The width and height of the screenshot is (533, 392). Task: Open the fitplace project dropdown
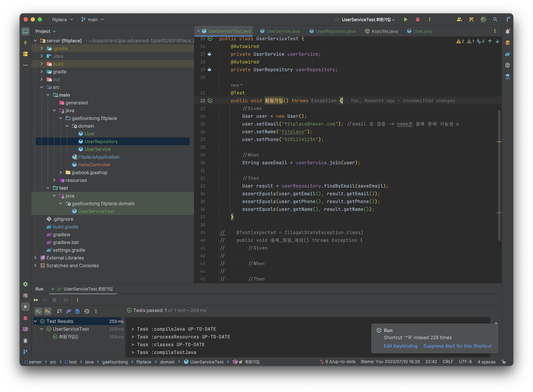pyautogui.click(x=63, y=19)
